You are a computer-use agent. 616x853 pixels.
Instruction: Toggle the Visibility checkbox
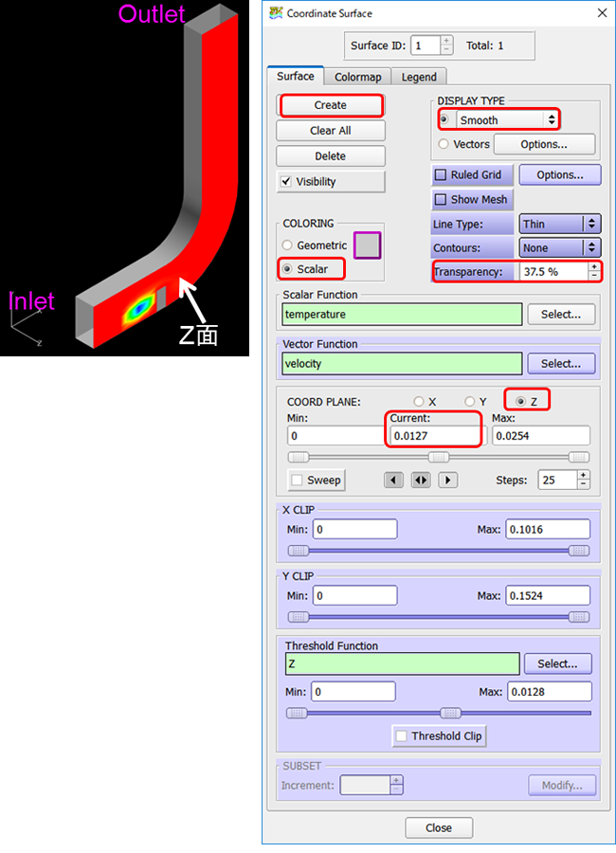pos(287,182)
